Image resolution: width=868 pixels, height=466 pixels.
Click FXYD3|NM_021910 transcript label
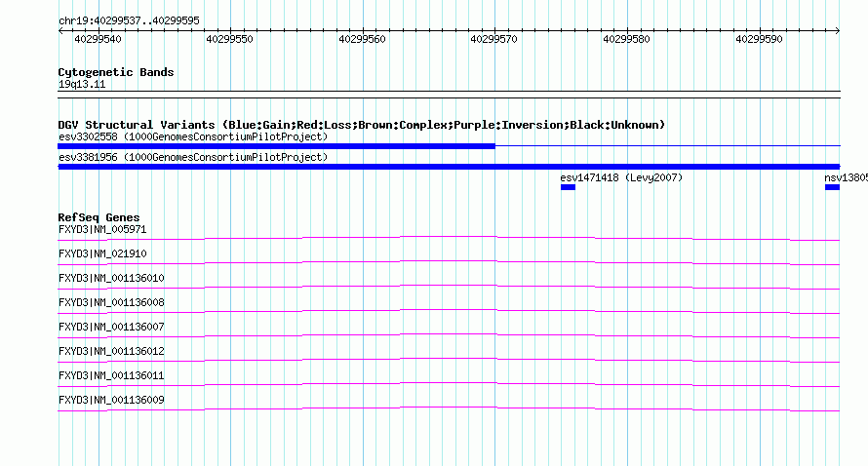tap(102, 253)
